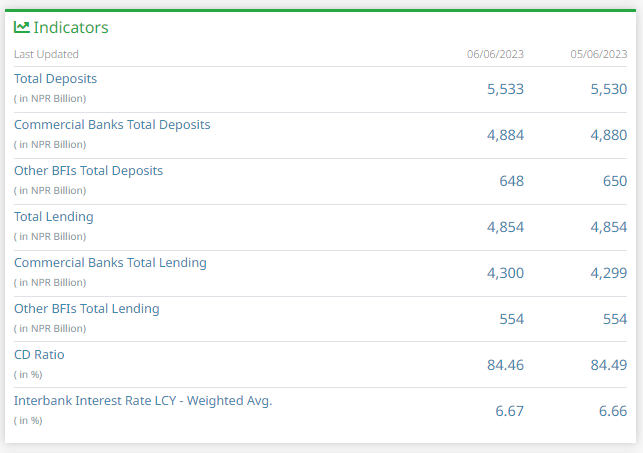
Task: Open the CD Ratio indicator
Action: (x=39, y=355)
